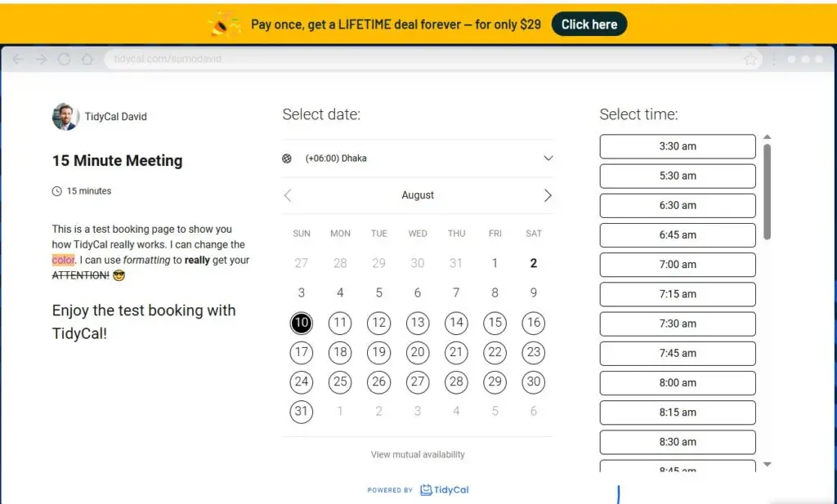Click the time list scrollbar thumb
Image resolution: width=837 pixels, height=504 pixels.
767,192
